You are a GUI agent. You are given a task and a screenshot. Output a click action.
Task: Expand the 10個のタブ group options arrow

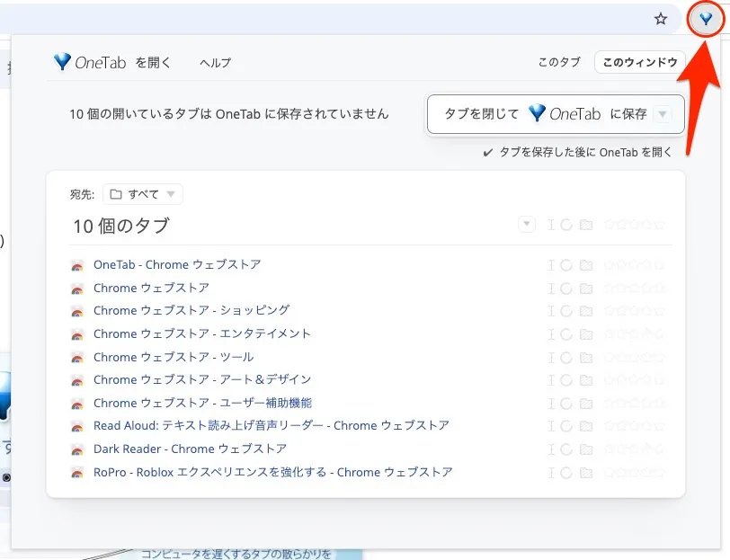(527, 225)
